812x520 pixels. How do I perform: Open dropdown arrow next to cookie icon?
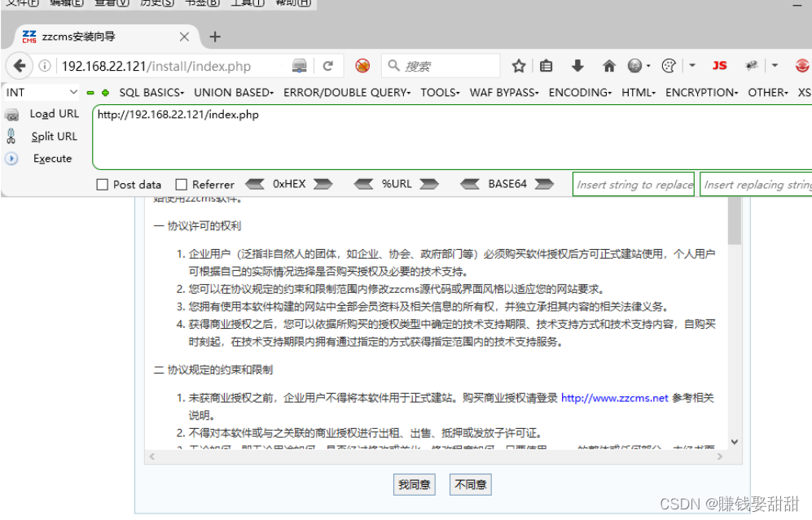coord(691,66)
